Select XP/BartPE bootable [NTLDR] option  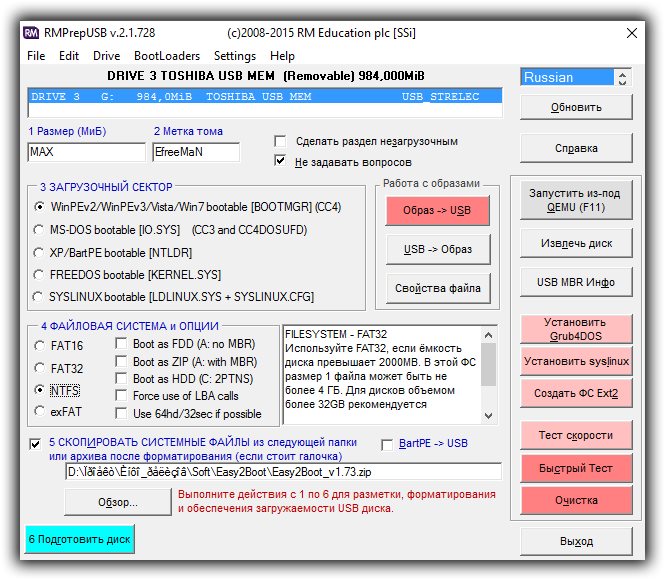[x=39, y=253]
